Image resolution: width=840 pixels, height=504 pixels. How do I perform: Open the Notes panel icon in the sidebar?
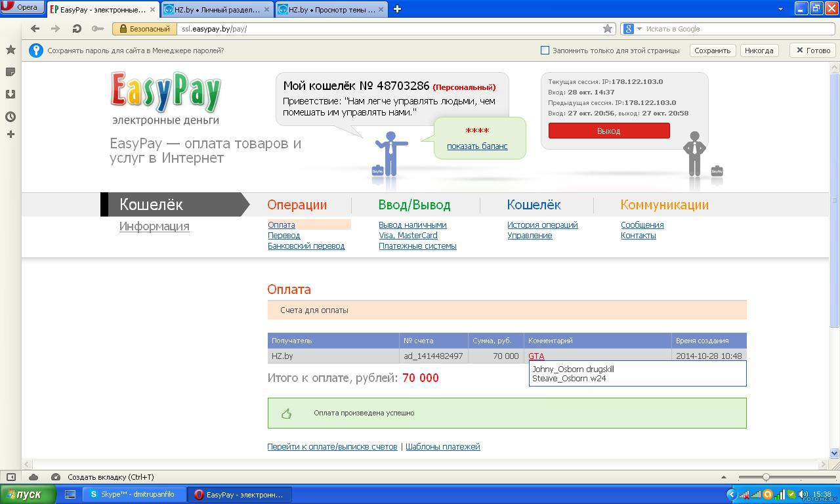[x=10, y=72]
